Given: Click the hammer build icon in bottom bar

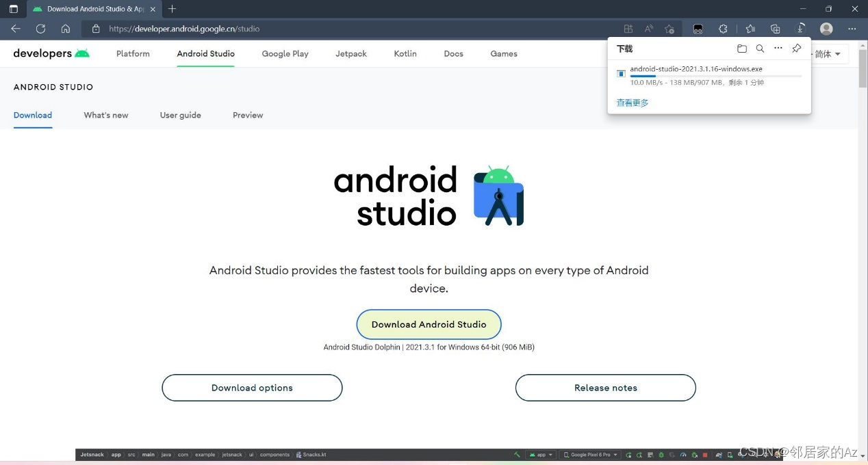Looking at the screenshot, I should [517, 455].
